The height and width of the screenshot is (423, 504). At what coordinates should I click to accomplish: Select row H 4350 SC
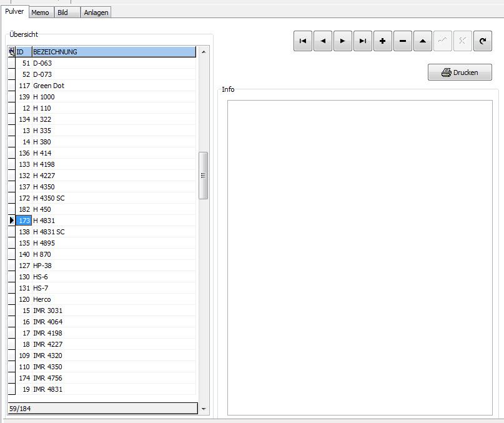[x=102, y=198]
